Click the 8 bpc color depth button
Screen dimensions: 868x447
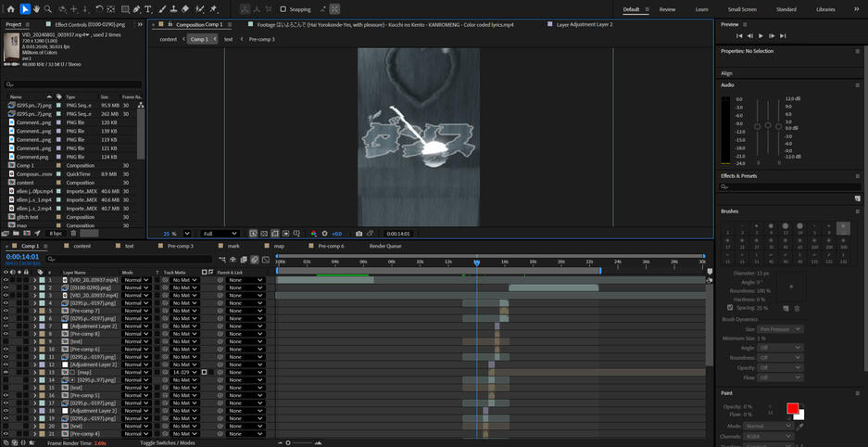56,234
